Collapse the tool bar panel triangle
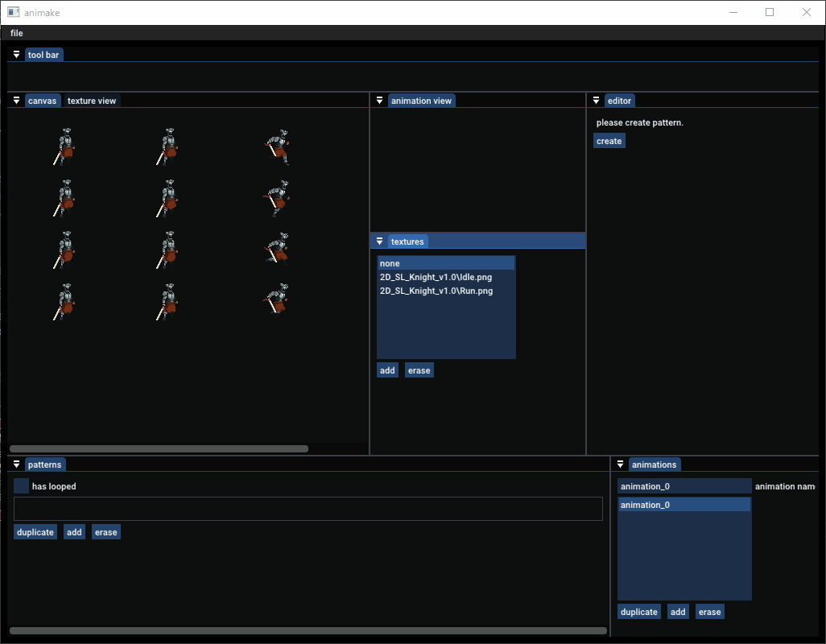This screenshot has height=644, width=826. [x=16, y=55]
